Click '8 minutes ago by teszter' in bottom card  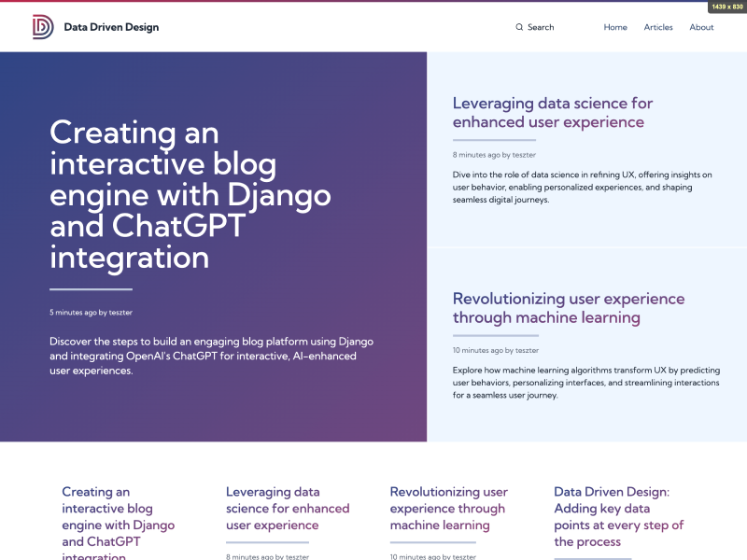pos(267,556)
